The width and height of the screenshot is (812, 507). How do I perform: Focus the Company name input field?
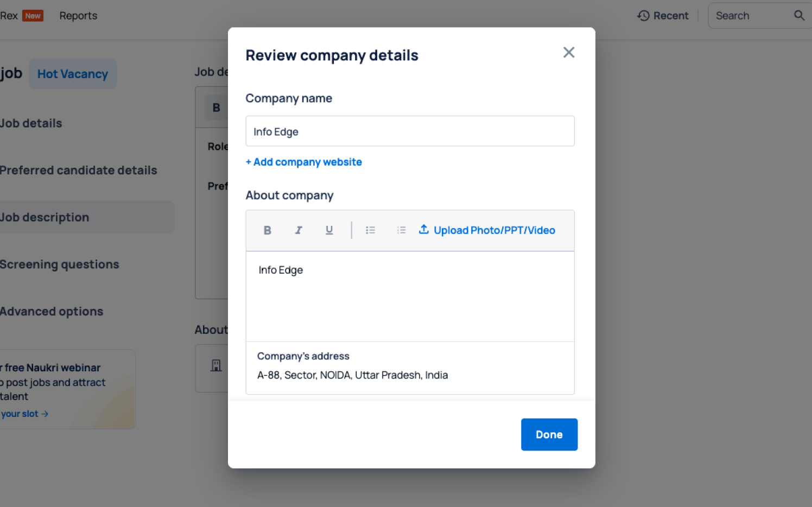pos(410,131)
